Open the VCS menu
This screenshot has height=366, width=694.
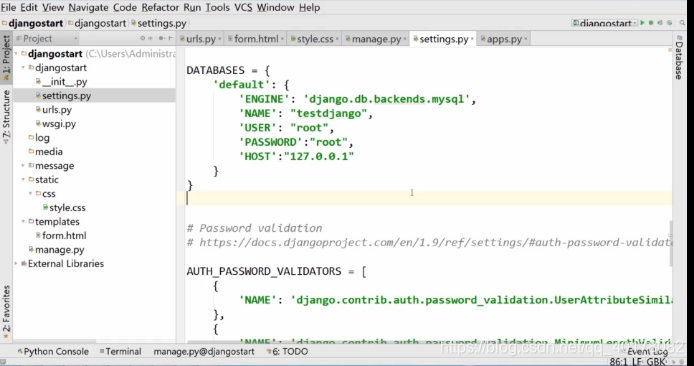[243, 8]
